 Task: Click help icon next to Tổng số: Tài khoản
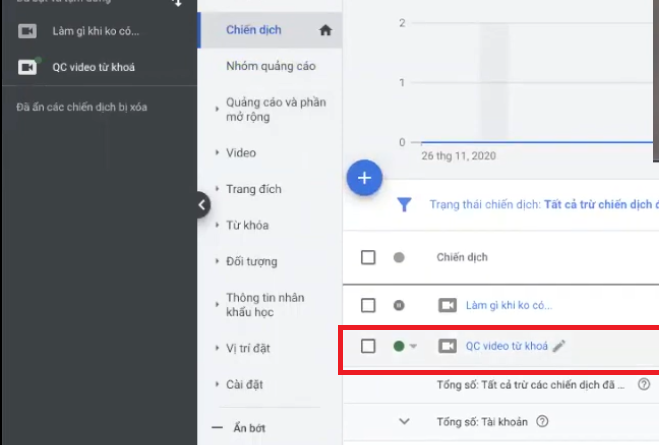coord(542,421)
